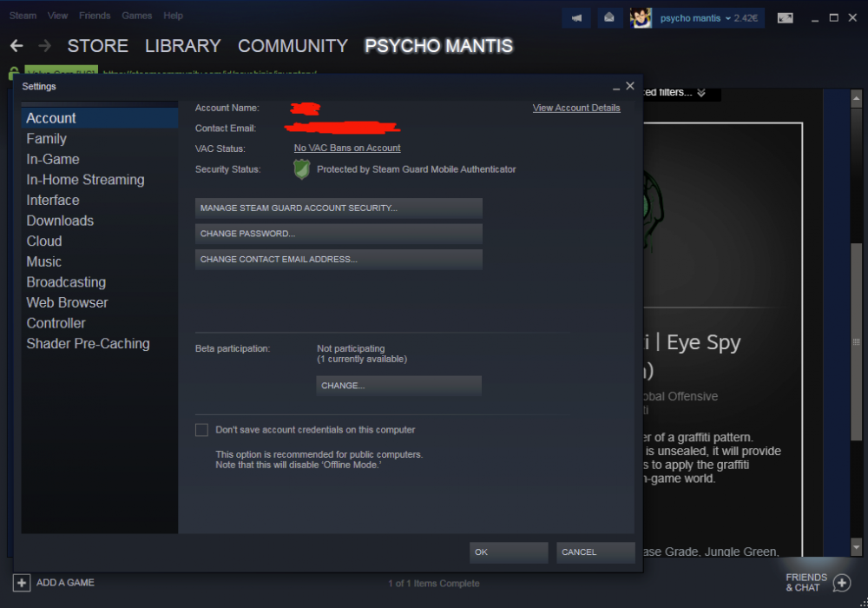Image resolution: width=868 pixels, height=608 pixels.
Task: Click the Cancel button
Action: [595, 552]
